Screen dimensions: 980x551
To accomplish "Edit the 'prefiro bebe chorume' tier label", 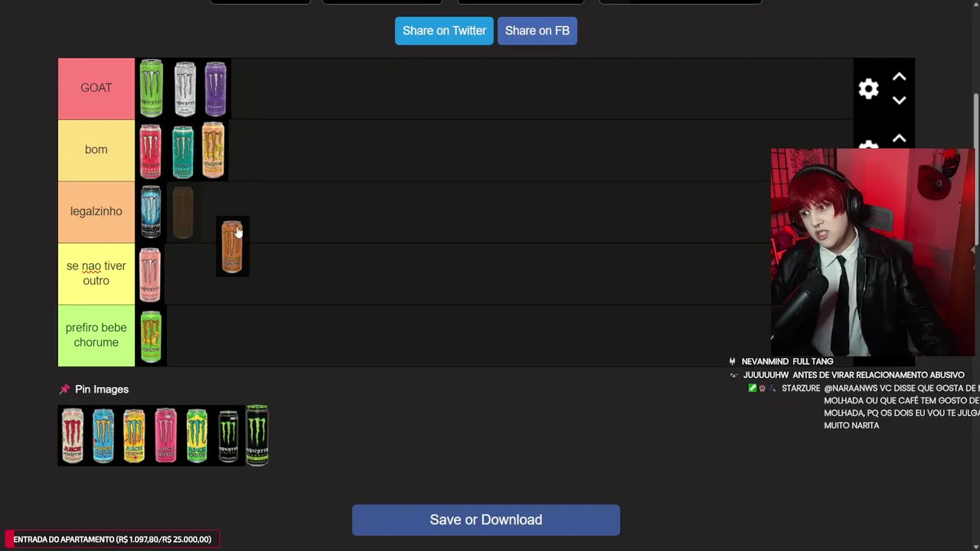I will [x=96, y=335].
